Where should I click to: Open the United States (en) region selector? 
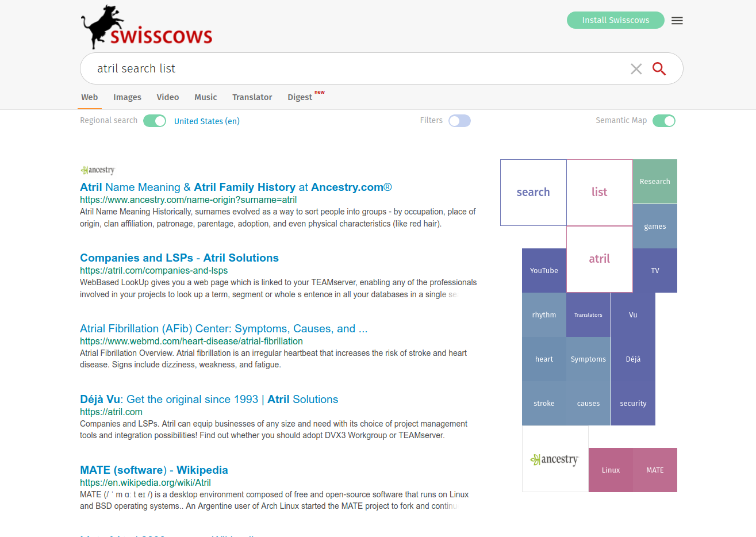[207, 121]
